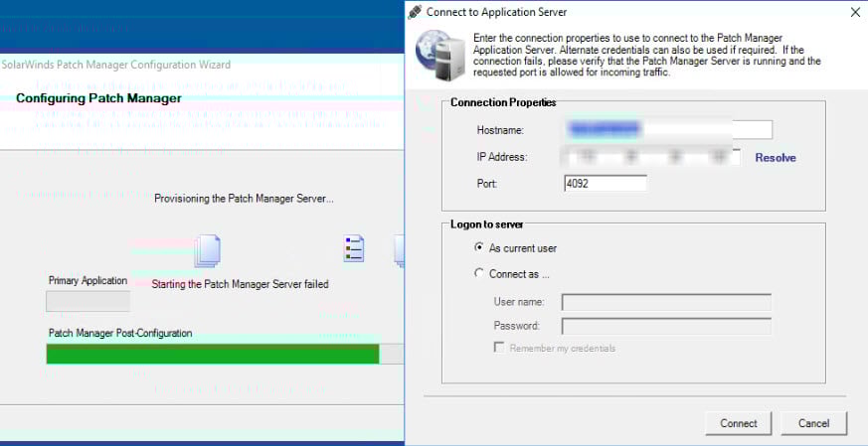Click the Primary Application progress bar
Screen dimensions: 868x446
click(88, 302)
